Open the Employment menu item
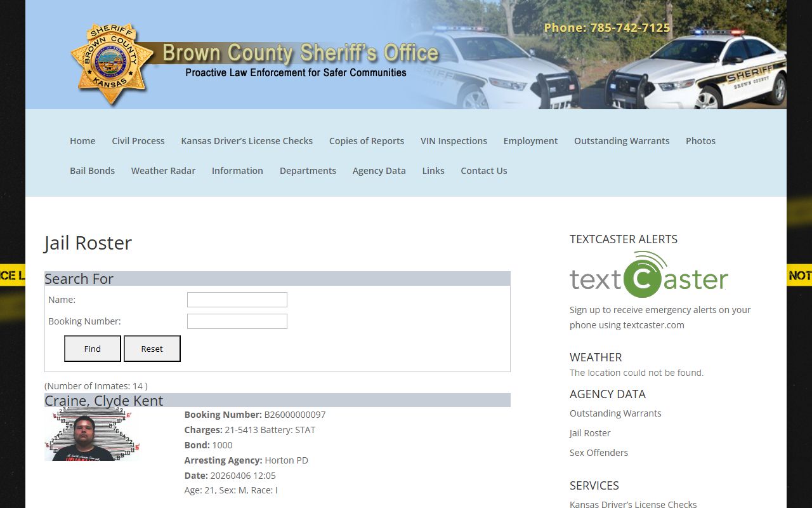The height and width of the screenshot is (508, 812). pos(530,141)
